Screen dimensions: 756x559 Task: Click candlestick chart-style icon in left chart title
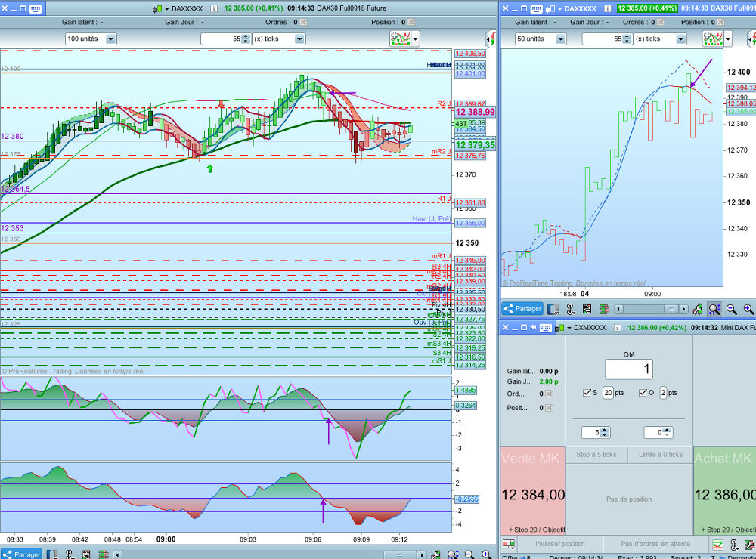(156, 8)
